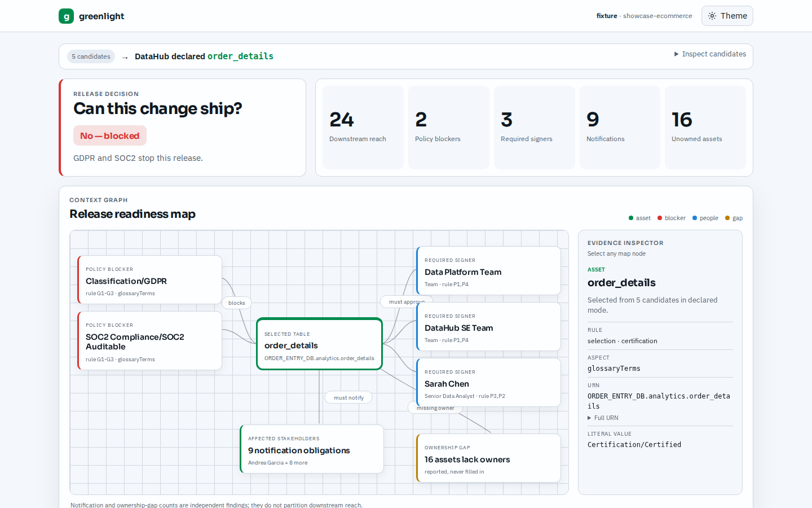Viewport: 812px width, 508px height.
Task: Click the selection · certification rule value
Action: click(x=623, y=341)
